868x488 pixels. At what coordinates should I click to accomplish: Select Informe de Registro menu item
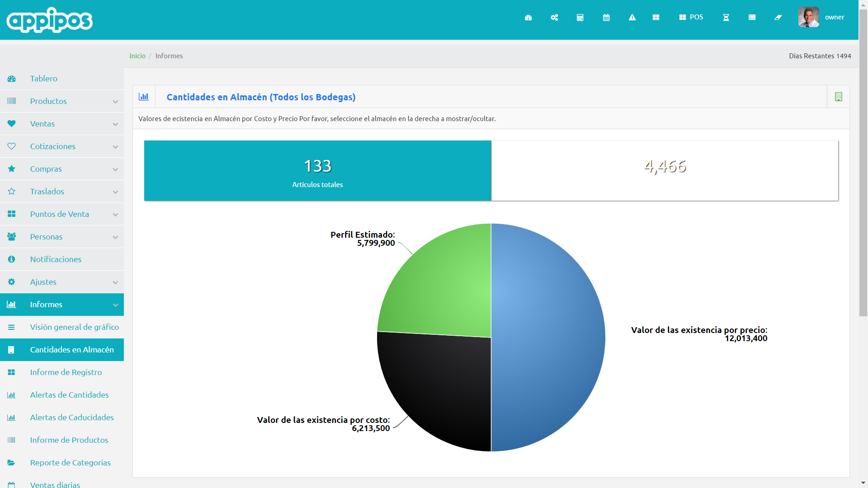tap(66, 372)
